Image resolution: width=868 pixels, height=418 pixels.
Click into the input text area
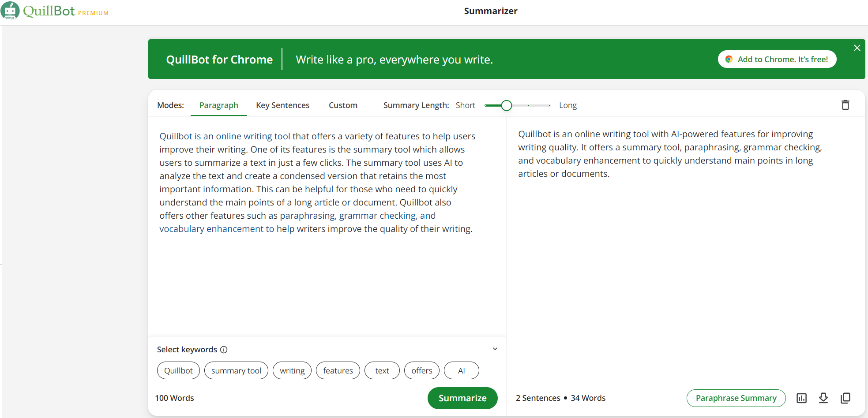[x=327, y=226]
